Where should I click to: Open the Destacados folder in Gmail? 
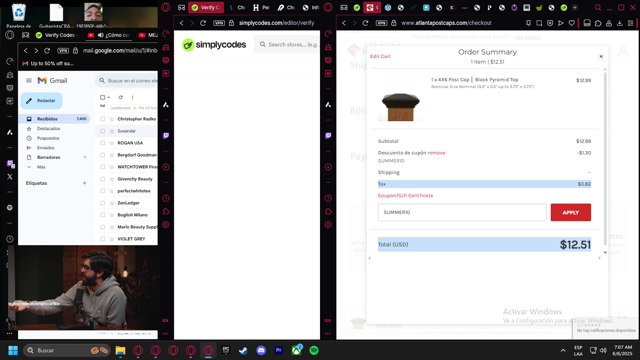coord(48,129)
